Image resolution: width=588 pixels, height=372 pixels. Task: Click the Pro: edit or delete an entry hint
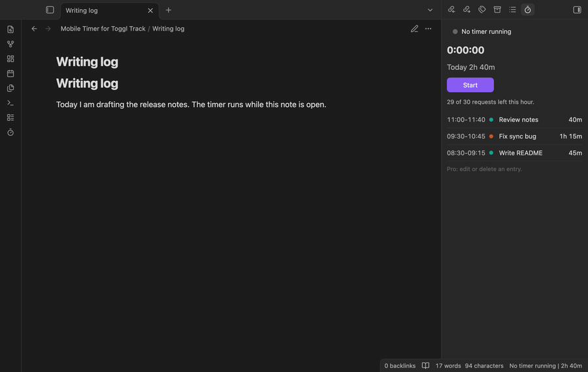pos(484,169)
